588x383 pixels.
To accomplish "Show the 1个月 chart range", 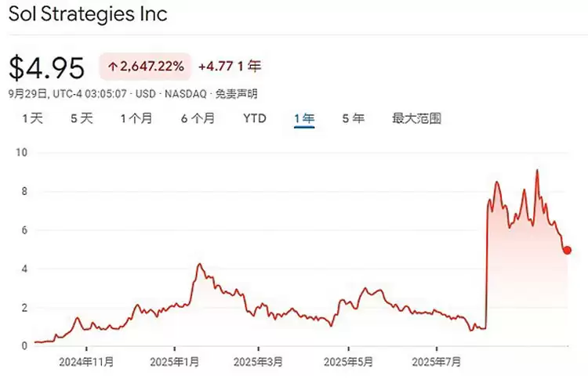I will click(136, 119).
